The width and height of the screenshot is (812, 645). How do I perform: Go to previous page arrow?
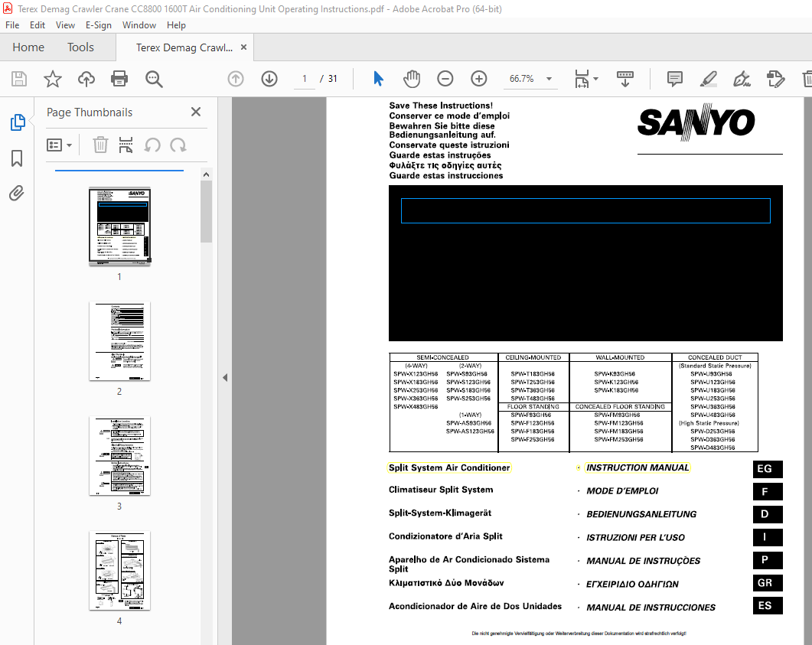(236, 79)
